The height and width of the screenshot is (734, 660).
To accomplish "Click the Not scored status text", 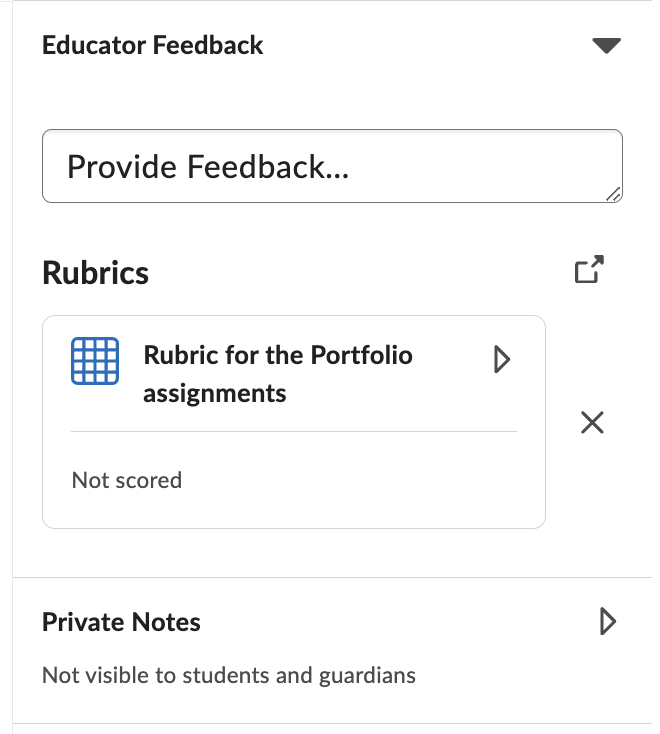I will (127, 480).
